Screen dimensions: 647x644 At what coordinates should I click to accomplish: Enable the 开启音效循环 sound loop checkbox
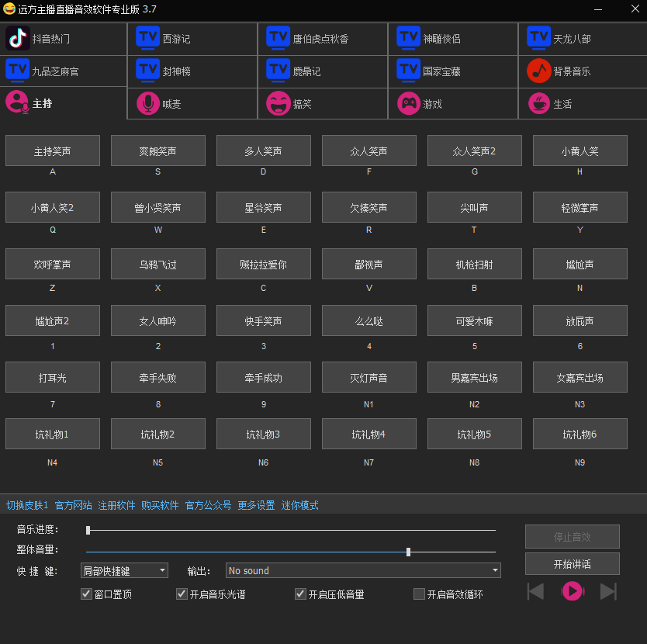[x=417, y=594]
